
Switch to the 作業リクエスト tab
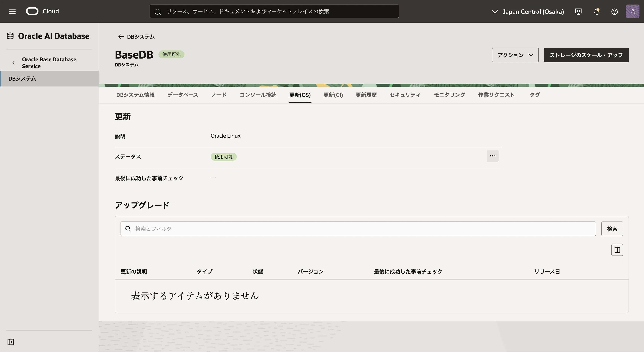click(x=496, y=95)
